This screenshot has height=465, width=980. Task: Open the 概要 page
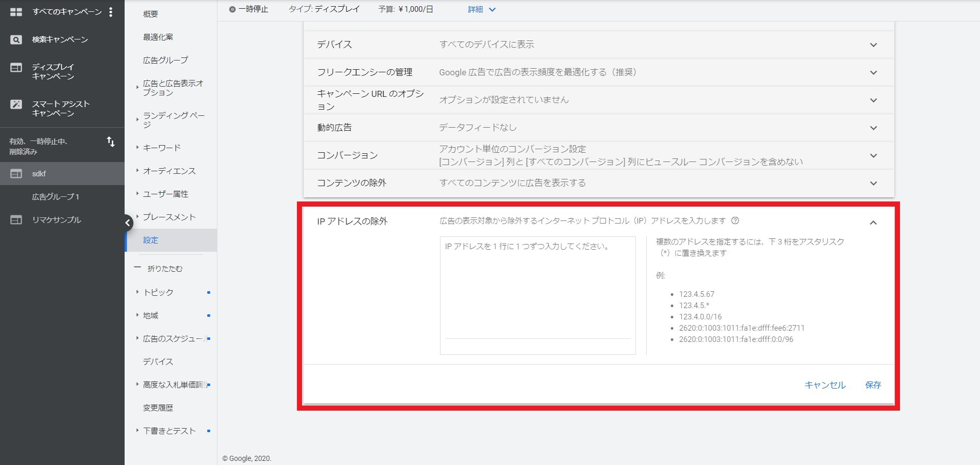tap(150, 14)
